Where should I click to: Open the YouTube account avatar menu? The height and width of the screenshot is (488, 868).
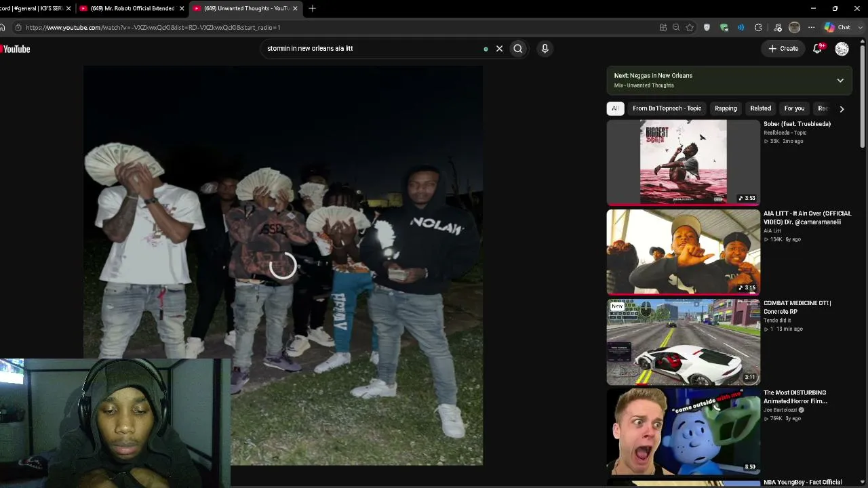click(842, 49)
